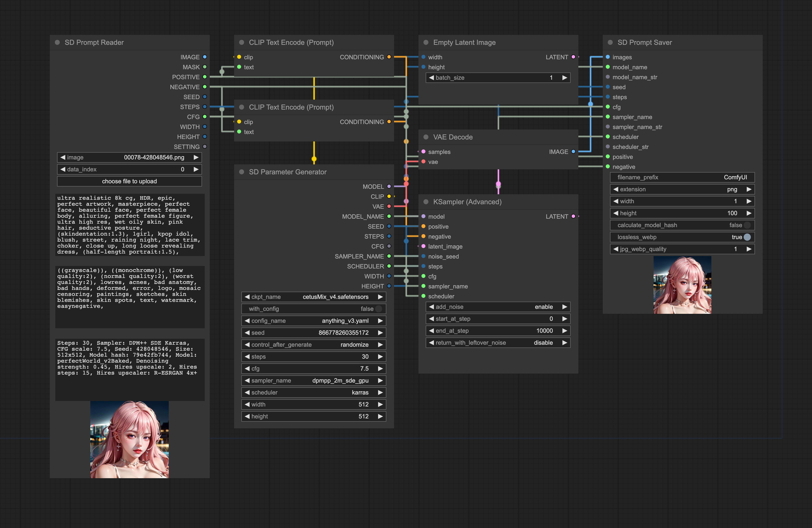Adjust the start_at_step value field
This screenshot has height=528, width=812.
(498, 319)
